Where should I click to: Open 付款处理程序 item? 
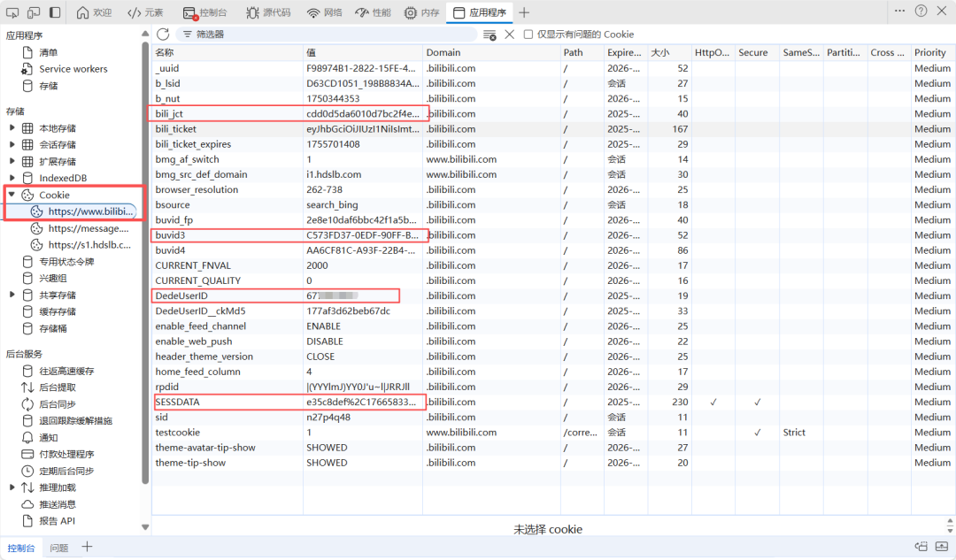click(66, 454)
